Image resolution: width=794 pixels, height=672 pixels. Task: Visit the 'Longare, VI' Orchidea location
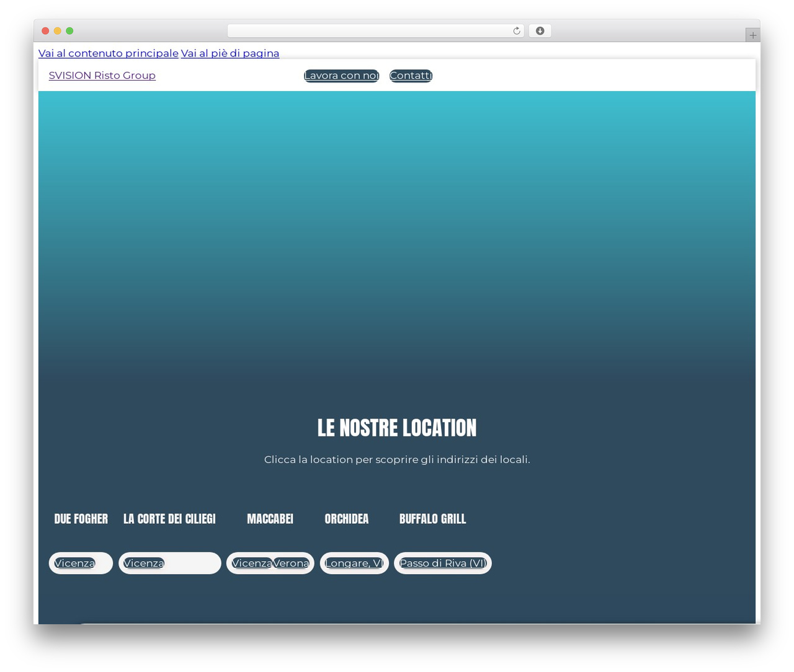354,563
